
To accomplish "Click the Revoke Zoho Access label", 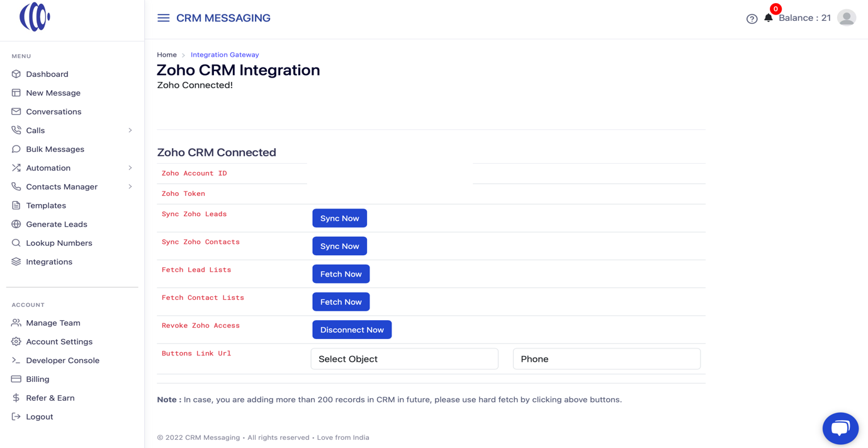I will [x=201, y=326].
